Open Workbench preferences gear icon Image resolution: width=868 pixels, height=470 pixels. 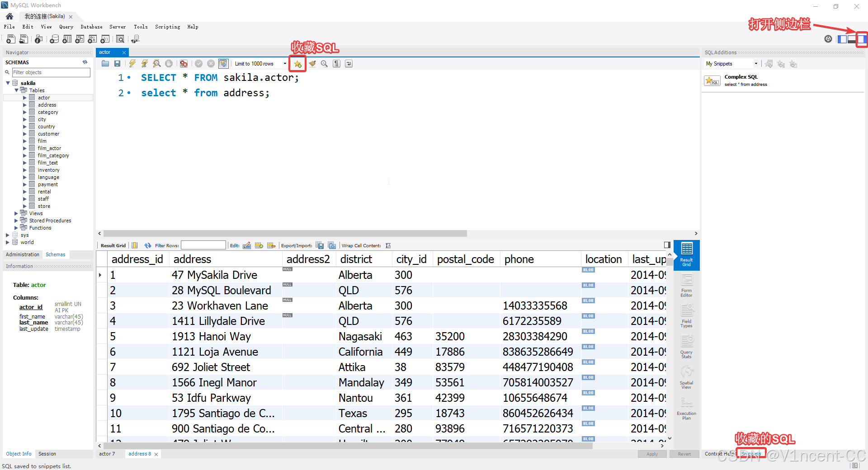click(x=828, y=39)
